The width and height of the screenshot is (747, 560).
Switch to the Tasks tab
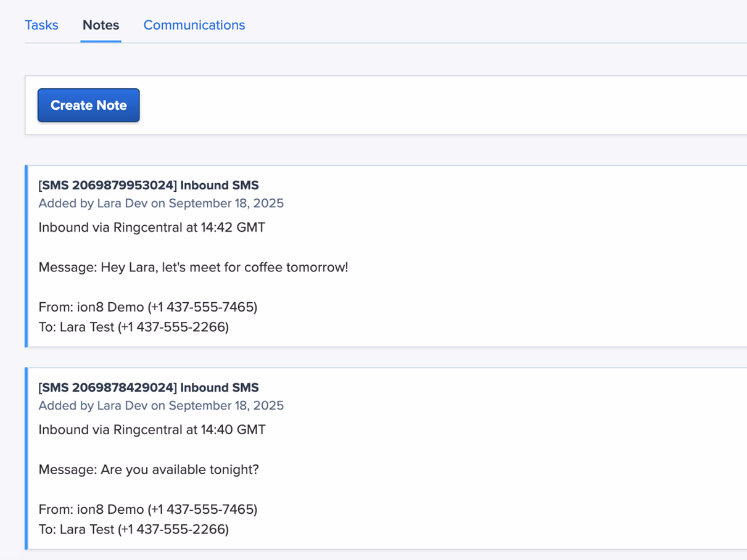41,25
